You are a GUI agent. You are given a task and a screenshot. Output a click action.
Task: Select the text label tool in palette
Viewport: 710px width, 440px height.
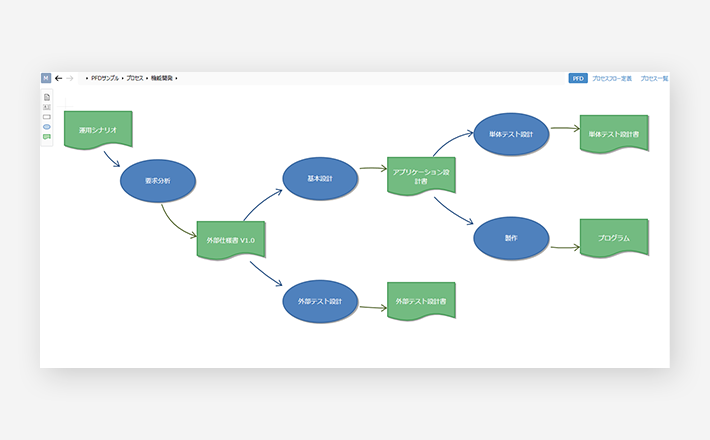47,107
